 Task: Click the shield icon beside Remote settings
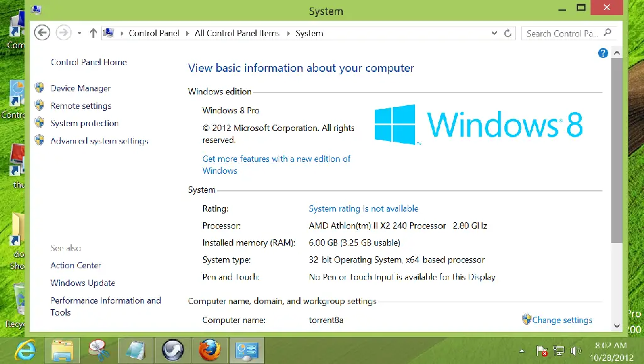40,105
